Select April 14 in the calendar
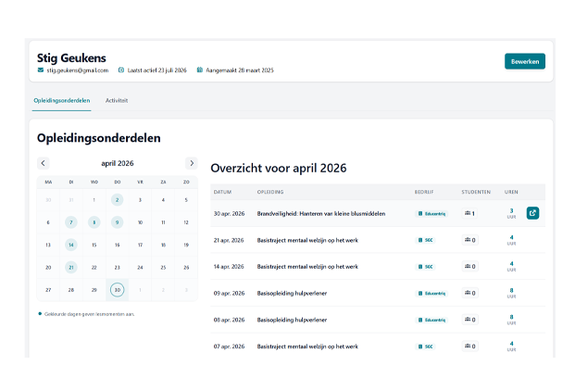 click(x=71, y=245)
